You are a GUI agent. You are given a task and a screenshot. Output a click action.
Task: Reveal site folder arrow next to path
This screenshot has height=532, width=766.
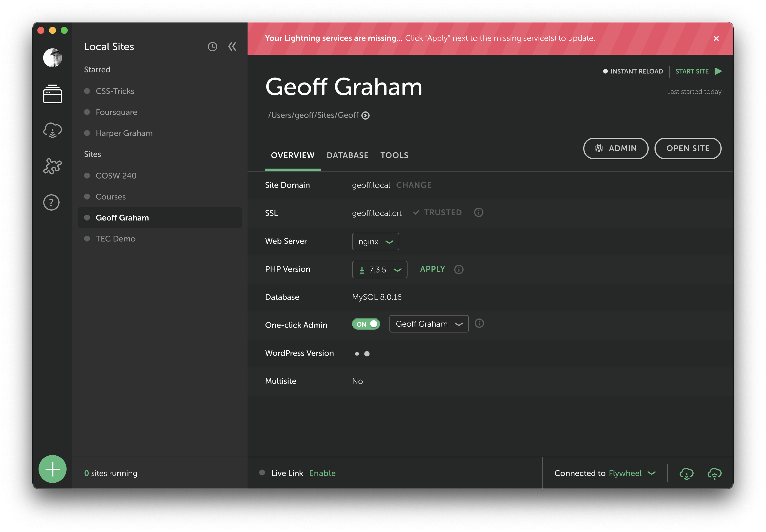coord(366,115)
